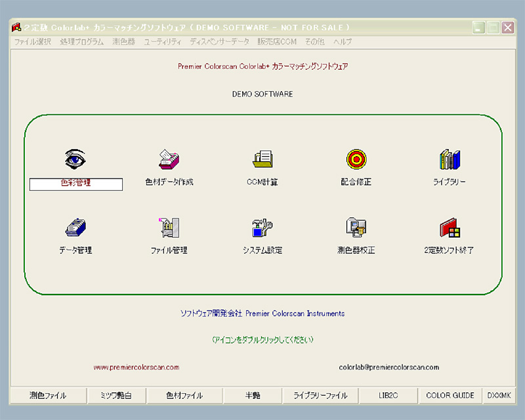
Task: Click the ライブラリーファイル status bar button
Action: (320, 396)
